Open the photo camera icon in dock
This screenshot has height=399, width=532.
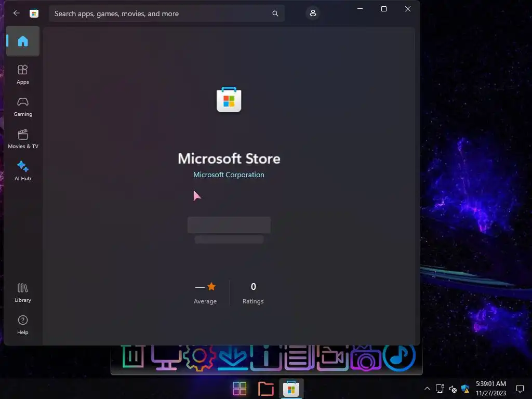(x=366, y=358)
